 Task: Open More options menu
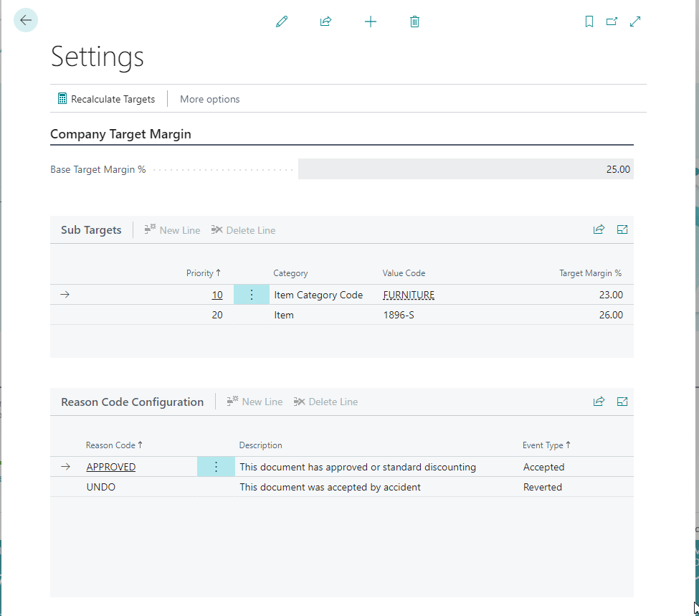[x=209, y=99]
